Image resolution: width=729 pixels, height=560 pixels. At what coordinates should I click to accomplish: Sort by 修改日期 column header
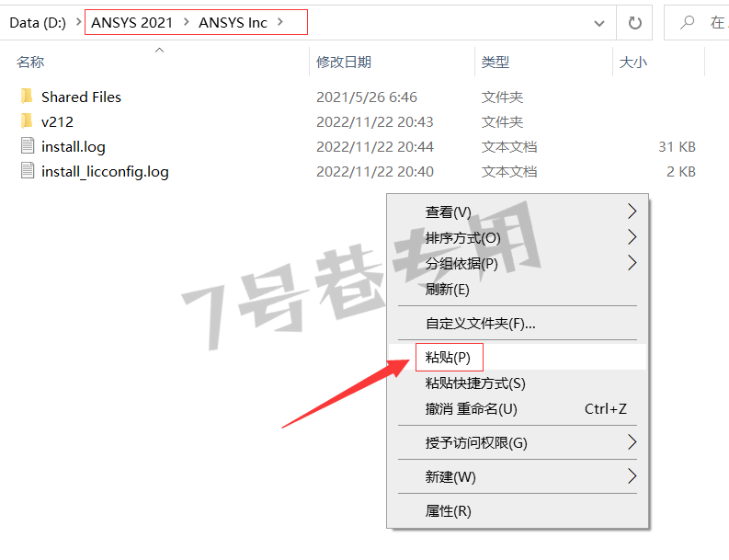point(344,62)
